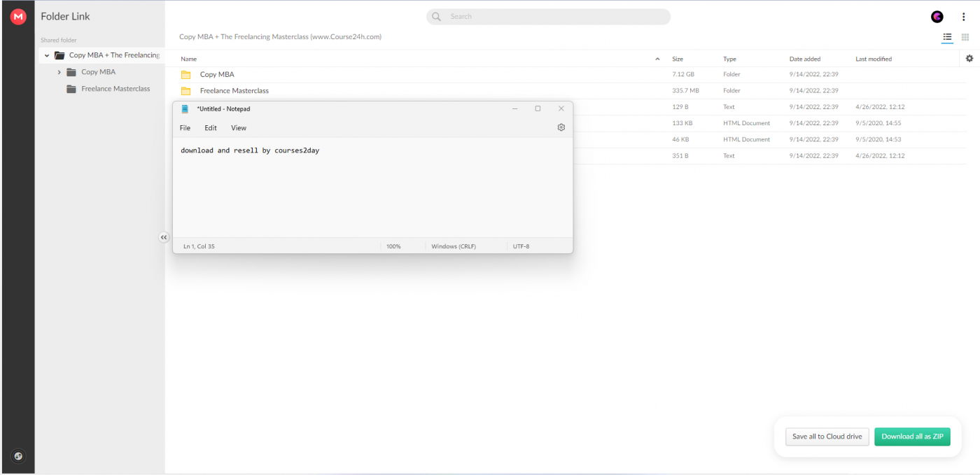This screenshot has height=475, width=980.
Task: Click Windows (CRLF) line ending in status bar
Action: 454,246
